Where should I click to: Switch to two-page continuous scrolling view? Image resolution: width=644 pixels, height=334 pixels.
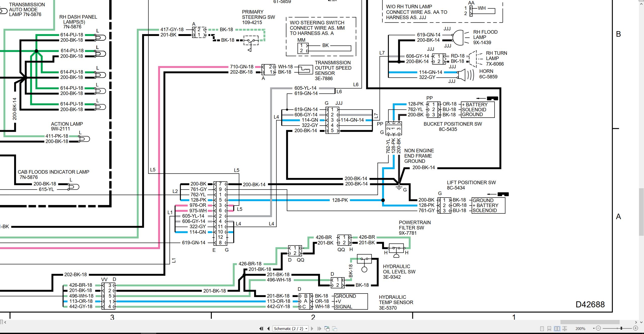565,328
